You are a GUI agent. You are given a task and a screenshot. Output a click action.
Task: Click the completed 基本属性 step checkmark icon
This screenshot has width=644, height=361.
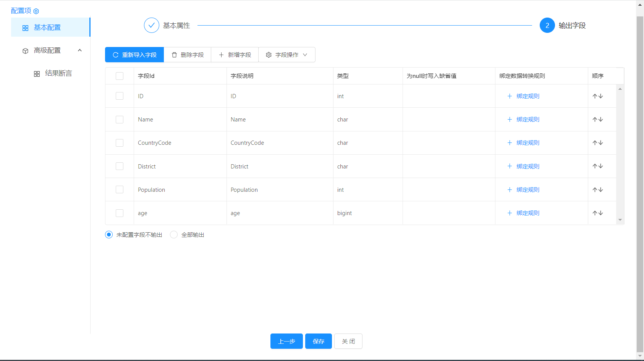tap(152, 26)
